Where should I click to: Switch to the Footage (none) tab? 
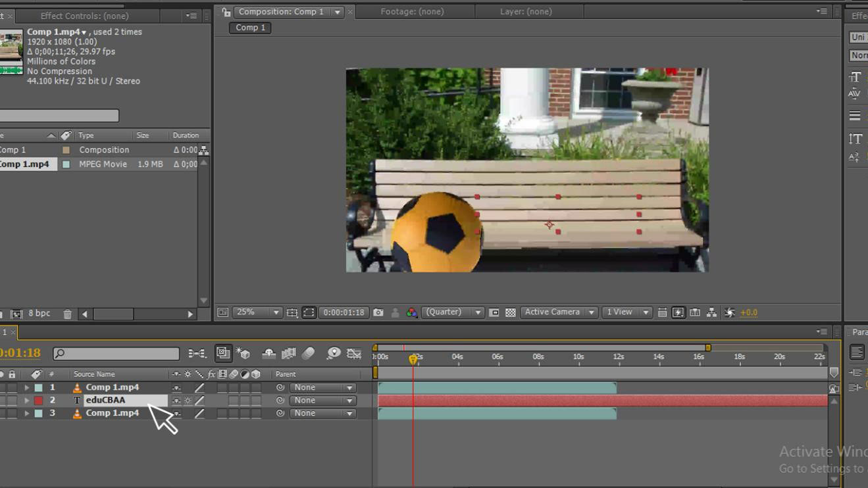412,12
